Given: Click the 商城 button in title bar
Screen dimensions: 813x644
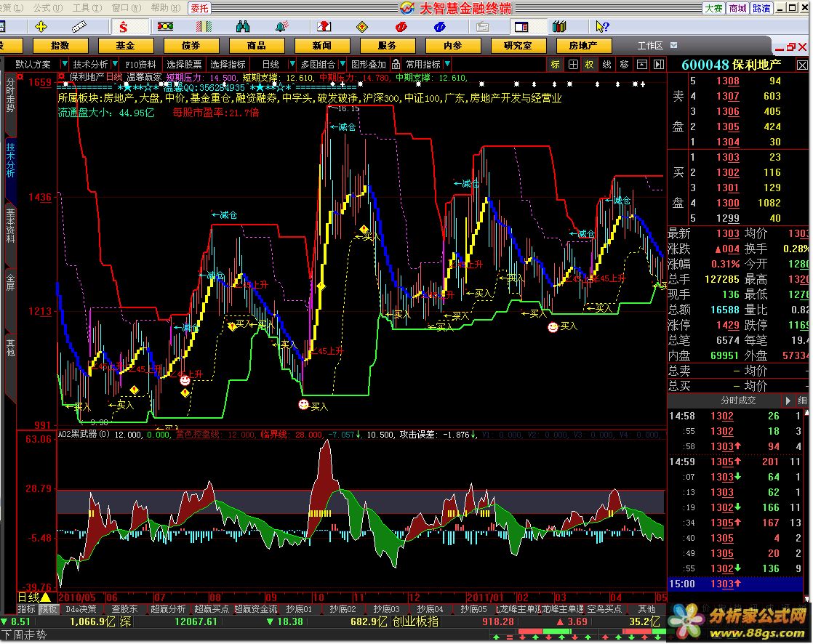Looking at the screenshot, I should click(x=737, y=8).
